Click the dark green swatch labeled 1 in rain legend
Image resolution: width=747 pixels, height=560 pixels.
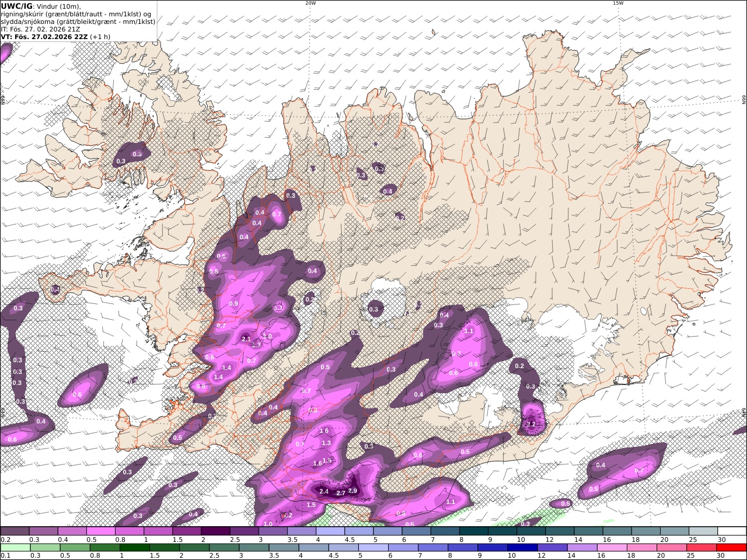tap(134, 548)
